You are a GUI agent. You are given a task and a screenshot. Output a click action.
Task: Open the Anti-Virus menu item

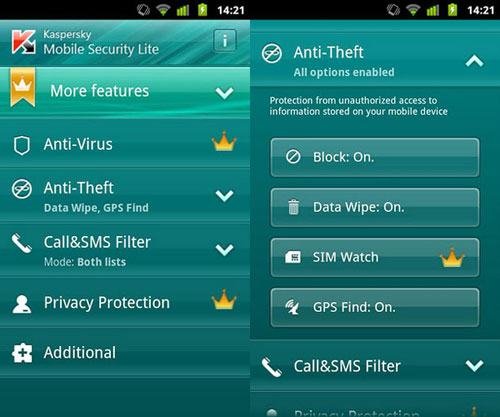coord(125,144)
